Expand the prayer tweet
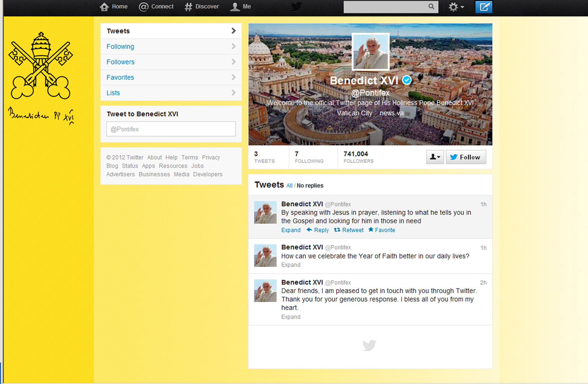 point(291,230)
